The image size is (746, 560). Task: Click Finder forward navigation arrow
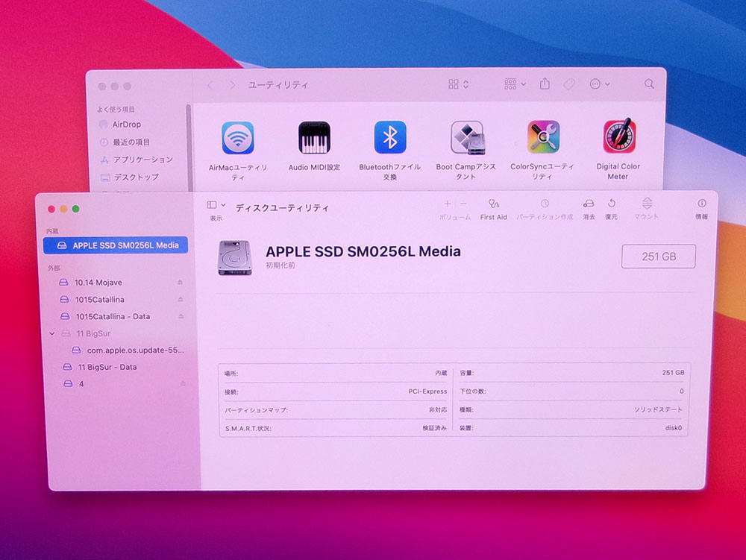click(232, 85)
